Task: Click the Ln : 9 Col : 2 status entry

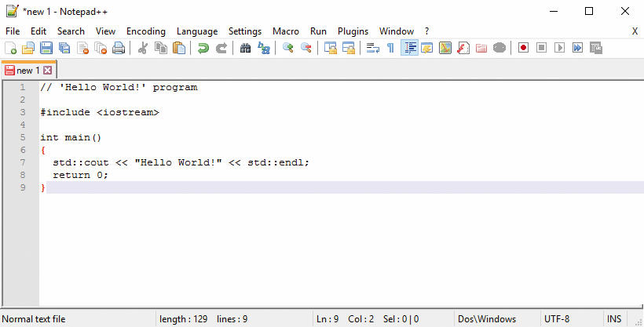Action: pos(345,319)
